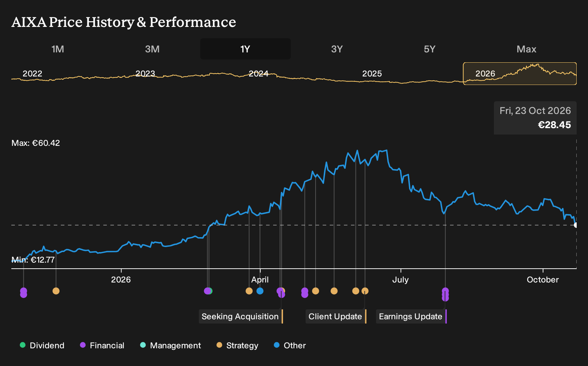Select the orange strategy marker just before April

click(249, 291)
